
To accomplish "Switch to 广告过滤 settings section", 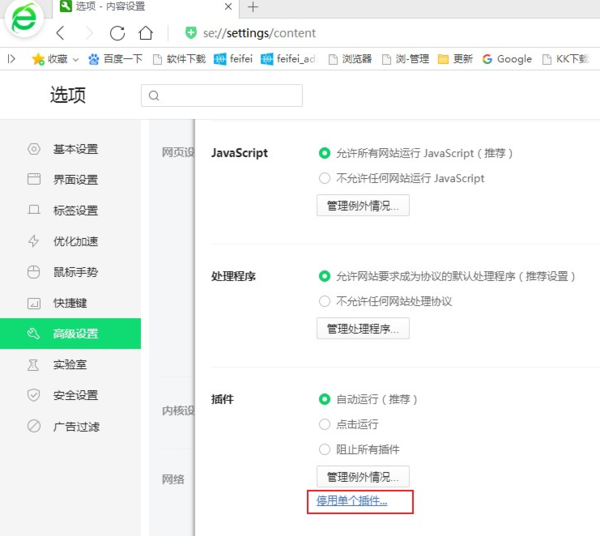I will 75,426.
